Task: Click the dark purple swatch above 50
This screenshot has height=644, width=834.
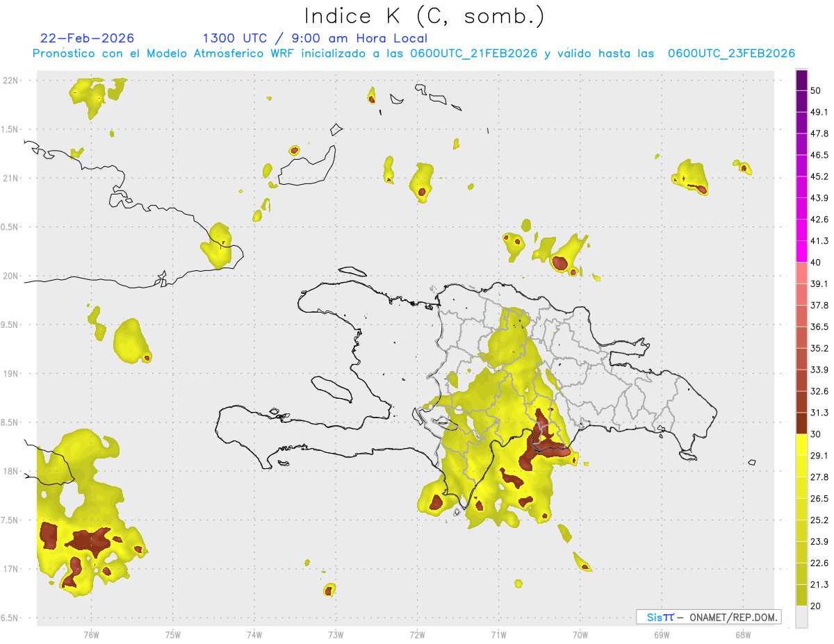Action: tap(801, 80)
